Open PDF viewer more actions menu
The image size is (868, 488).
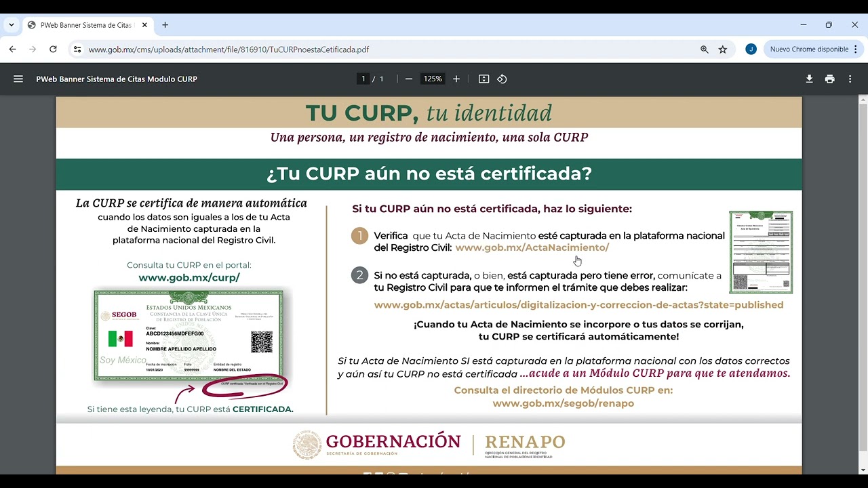850,79
